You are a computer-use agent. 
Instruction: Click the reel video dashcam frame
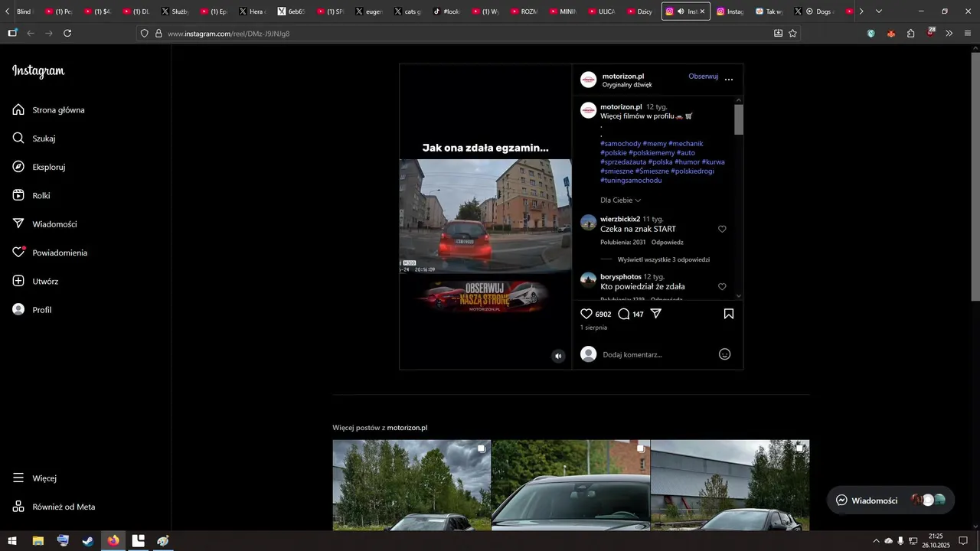pyautogui.click(x=485, y=217)
